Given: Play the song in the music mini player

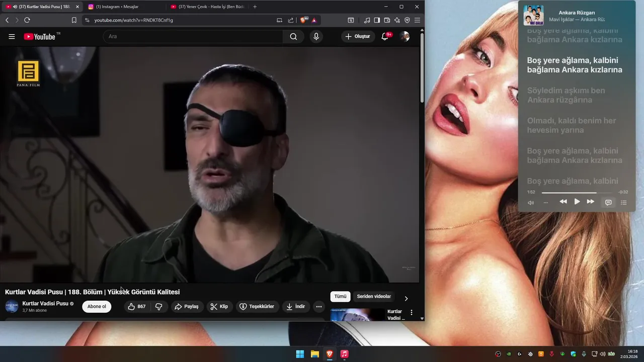Looking at the screenshot, I should click(577, 202).
